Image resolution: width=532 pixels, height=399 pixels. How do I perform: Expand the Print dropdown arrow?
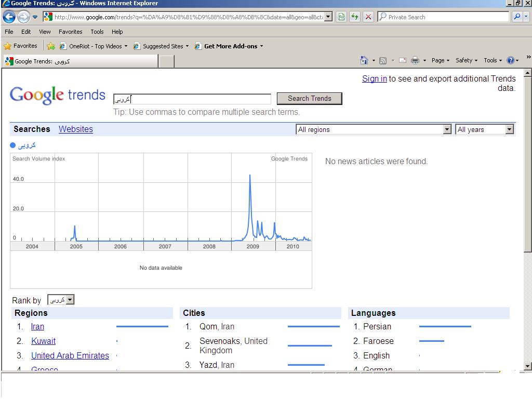424,60
